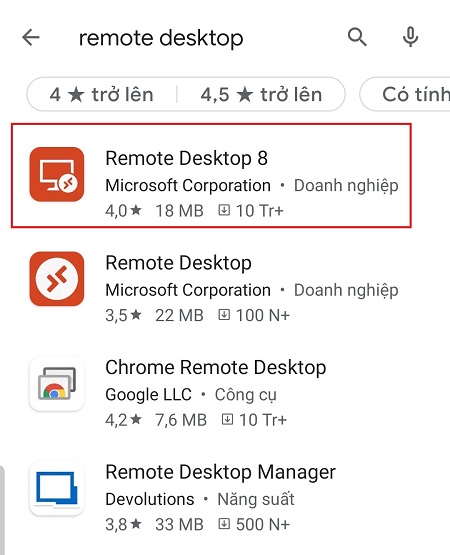Tap the back arrow icon
The width and height of the screenshot is (450, 555).
(31, 37)
